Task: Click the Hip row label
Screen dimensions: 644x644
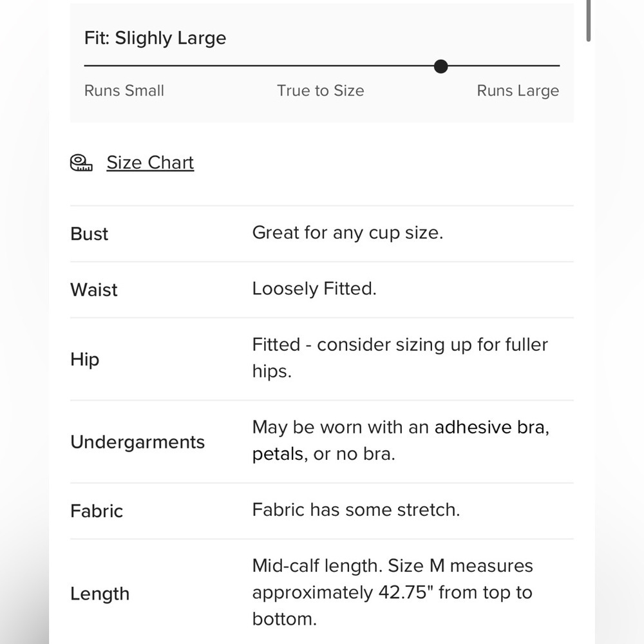Action: pos(84,359)
